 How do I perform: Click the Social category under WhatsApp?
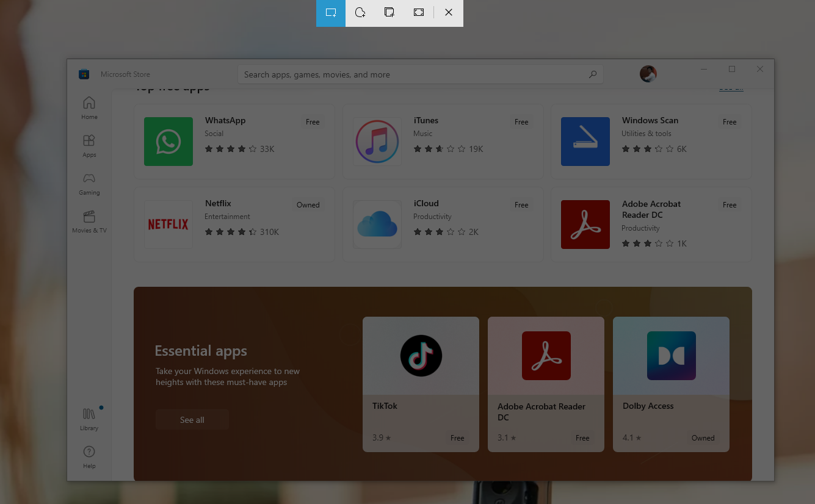pyautogui.click(x=214, y=134)
